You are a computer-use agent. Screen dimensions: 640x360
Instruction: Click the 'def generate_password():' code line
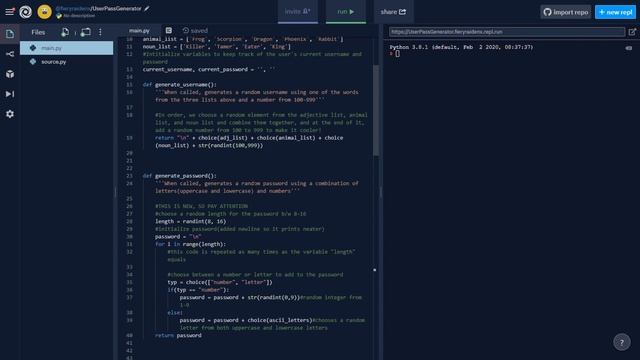[x=180, y=176]
